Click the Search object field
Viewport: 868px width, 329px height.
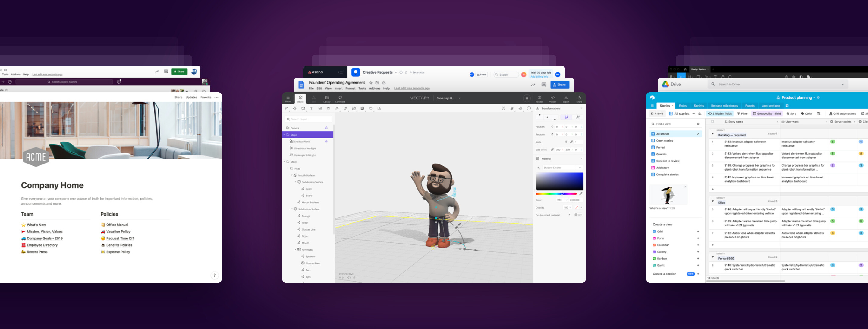point(308,119)
